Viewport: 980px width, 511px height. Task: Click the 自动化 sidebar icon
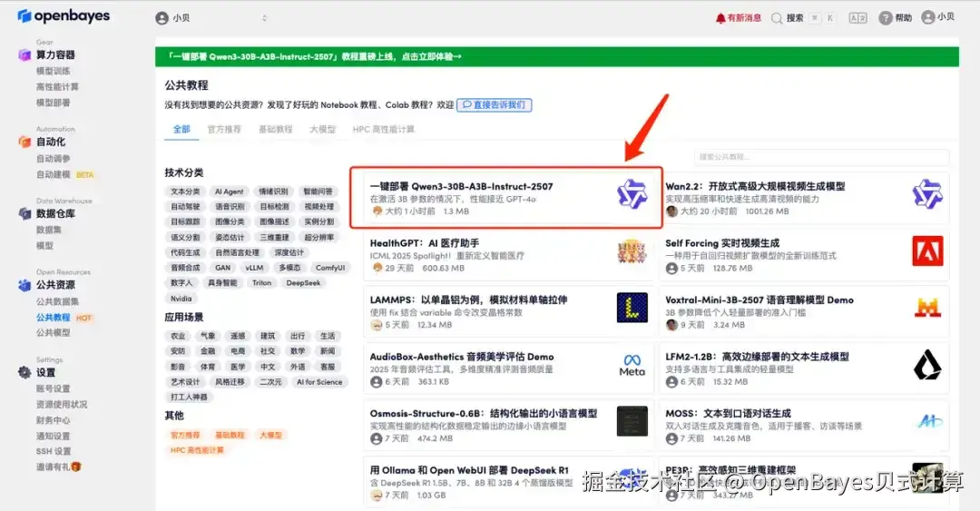[x=24, y=142]
